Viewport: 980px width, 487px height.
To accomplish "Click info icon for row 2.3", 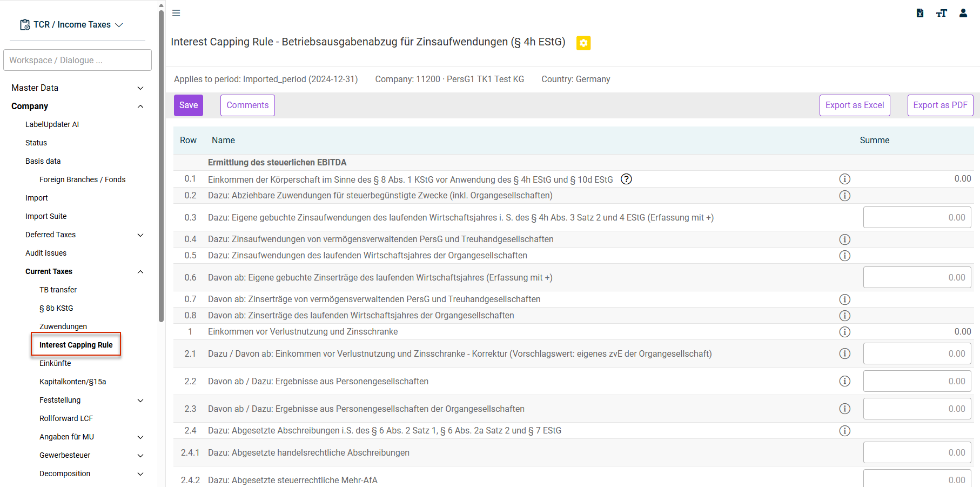I will click(845, 409).
